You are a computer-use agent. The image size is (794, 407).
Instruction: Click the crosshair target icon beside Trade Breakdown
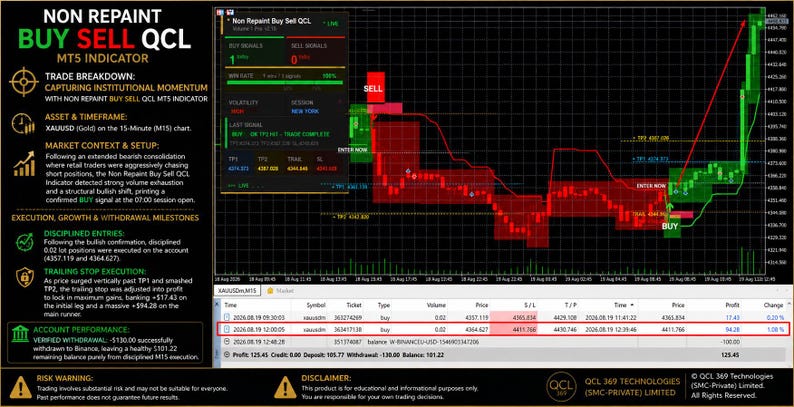[x=24, y=82]
